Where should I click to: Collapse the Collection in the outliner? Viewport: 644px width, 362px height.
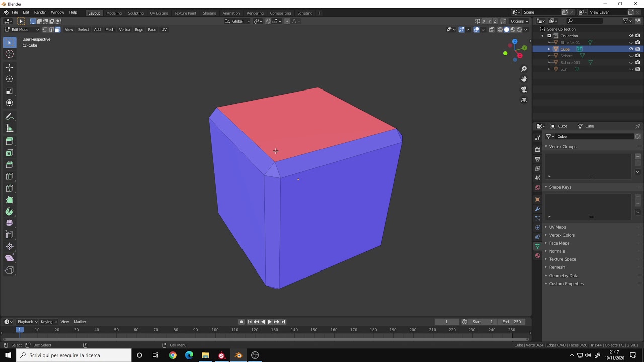click(542, 36)
